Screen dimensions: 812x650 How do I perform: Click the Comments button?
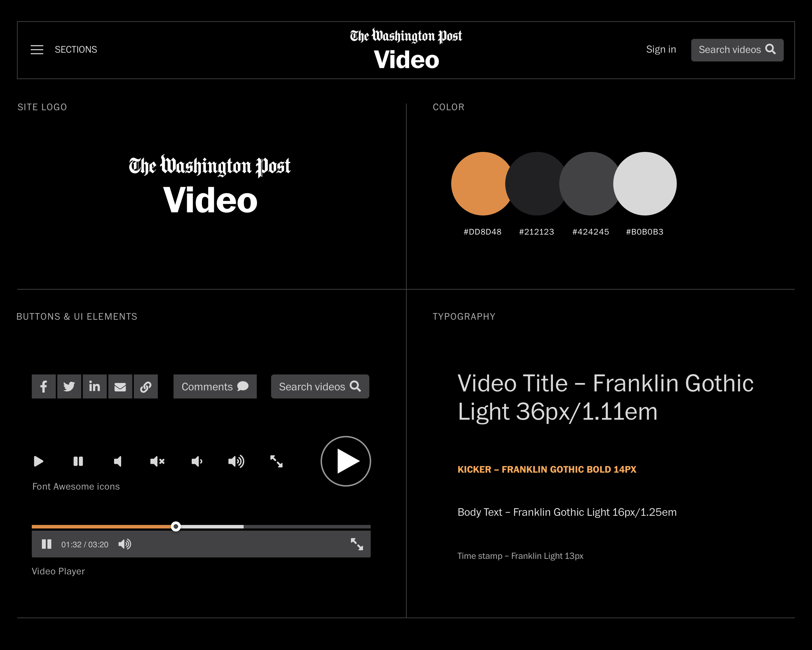tap(215, 386)
